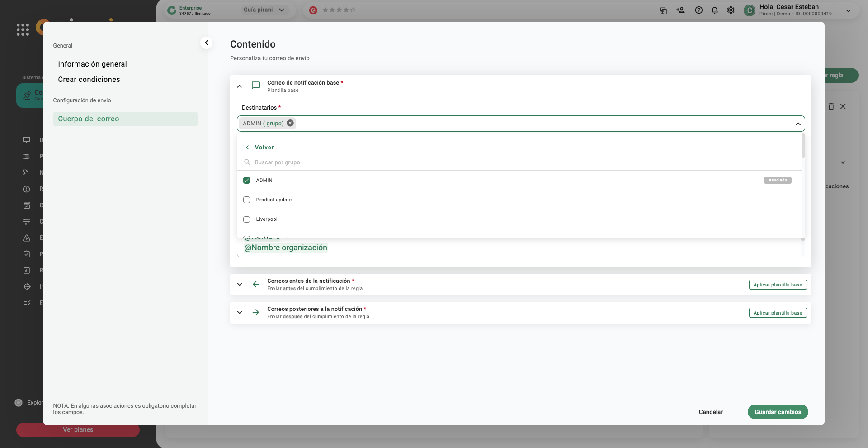Select the Liverpool group checkbox
868x448 pixels.
pos(246,219)
